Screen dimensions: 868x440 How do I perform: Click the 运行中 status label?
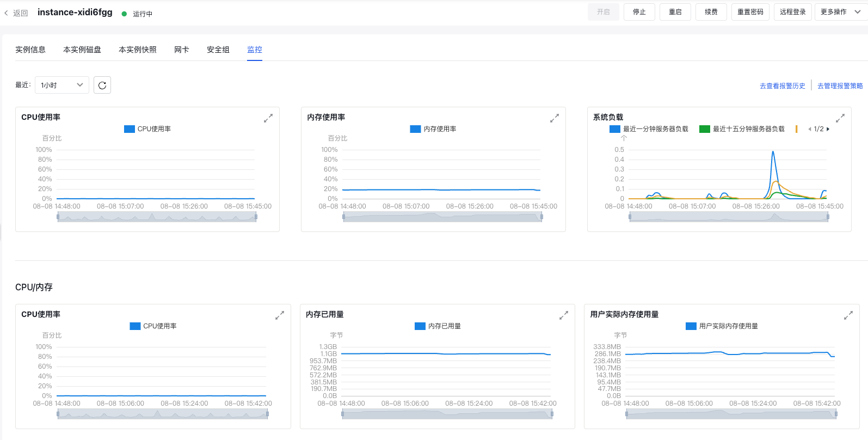tap(143, 14)
